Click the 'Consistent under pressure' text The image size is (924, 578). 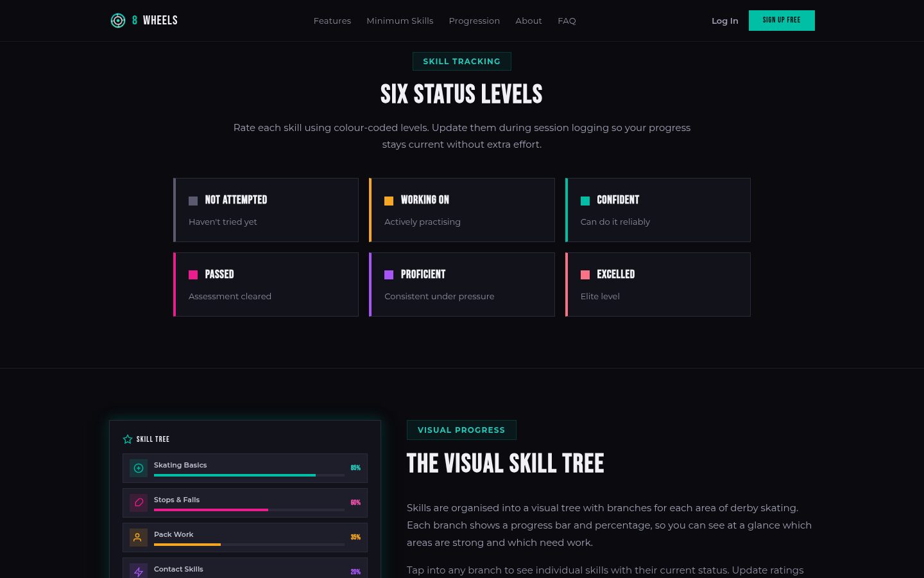point(440,296)
